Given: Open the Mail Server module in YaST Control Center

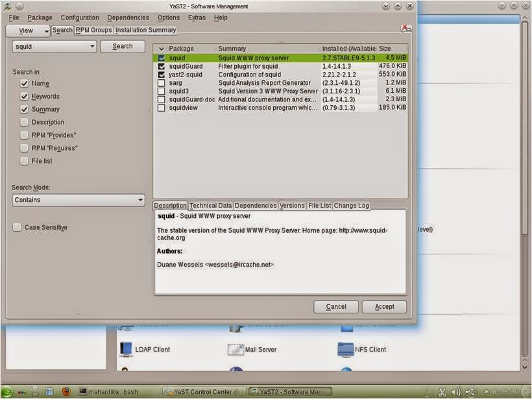Looking at the screenshot, I should tap(252, 350).
